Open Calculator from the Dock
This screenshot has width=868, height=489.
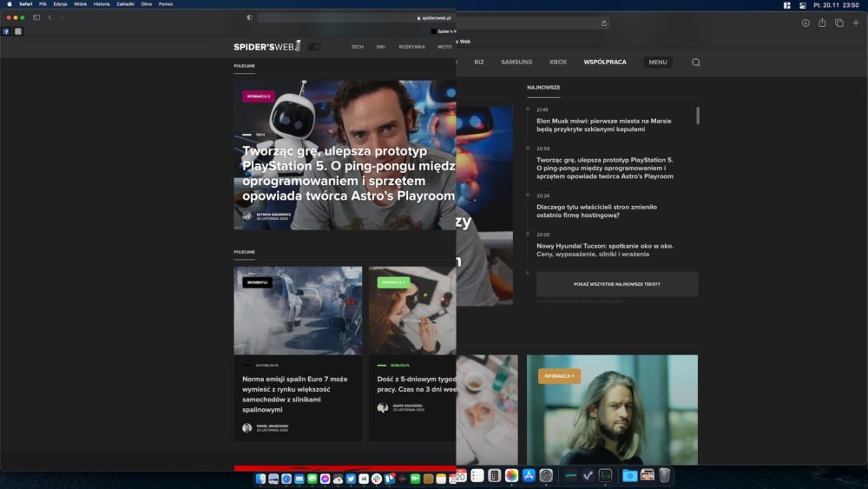click(x=495, y=476)
